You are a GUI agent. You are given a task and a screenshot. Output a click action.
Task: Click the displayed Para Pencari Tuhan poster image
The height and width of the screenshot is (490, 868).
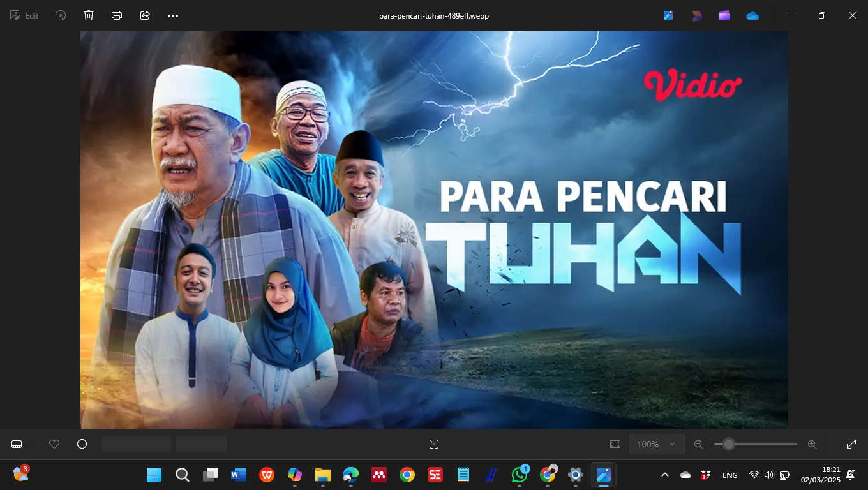pyautogui.click(x=434, y=230)
